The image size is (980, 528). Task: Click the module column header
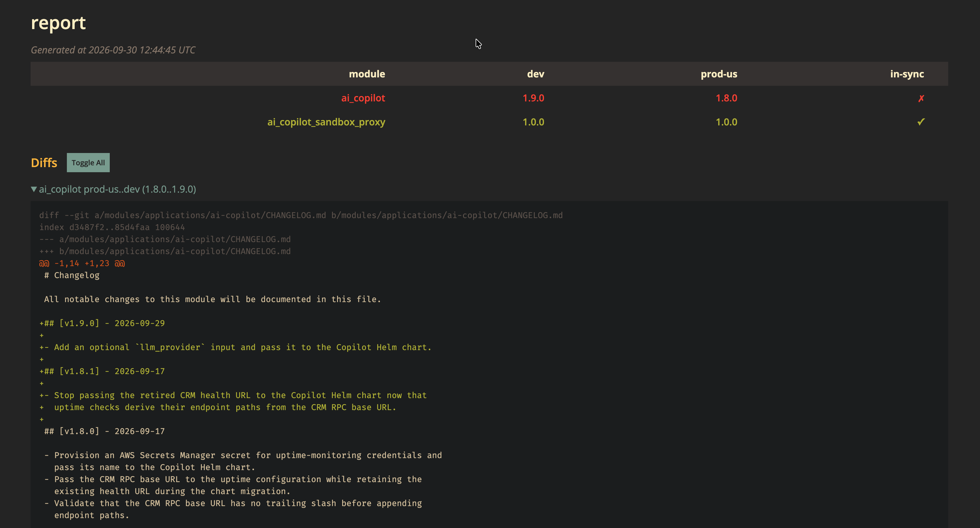(x=367, y=74)
